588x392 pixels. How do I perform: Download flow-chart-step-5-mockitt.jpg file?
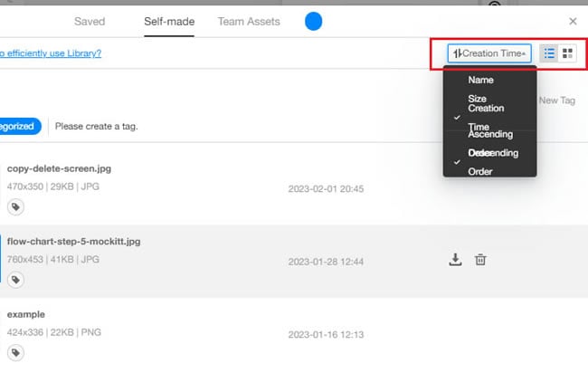(x=455, y=260)
